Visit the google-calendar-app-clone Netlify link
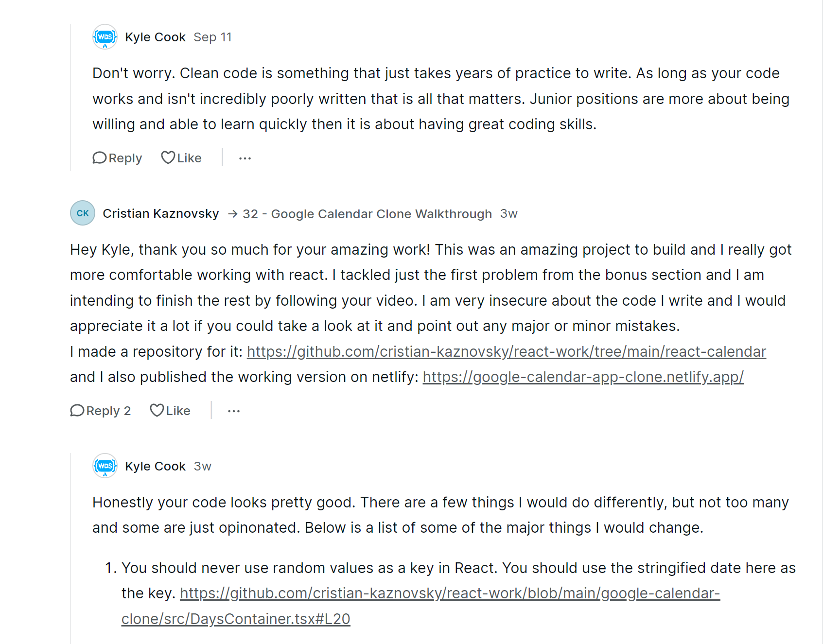 pyautogui.click(x=583, y=377)
